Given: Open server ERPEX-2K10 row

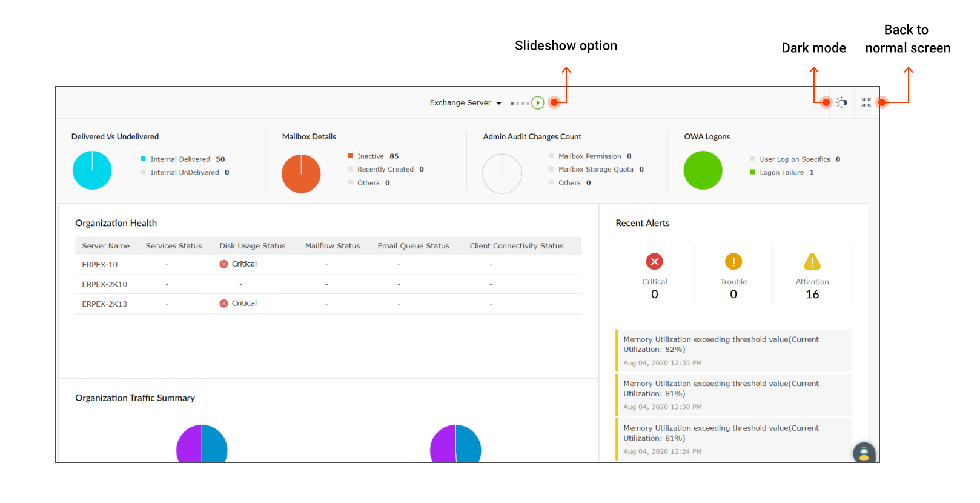Looking at the screenshot, I should coord(328,284).
